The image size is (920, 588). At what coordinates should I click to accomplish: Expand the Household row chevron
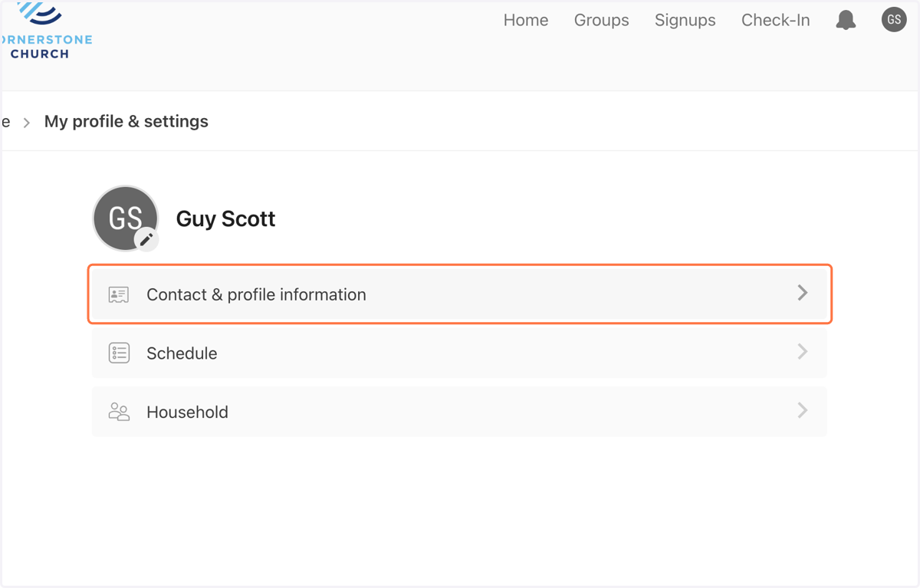click(x=803, y=411)
